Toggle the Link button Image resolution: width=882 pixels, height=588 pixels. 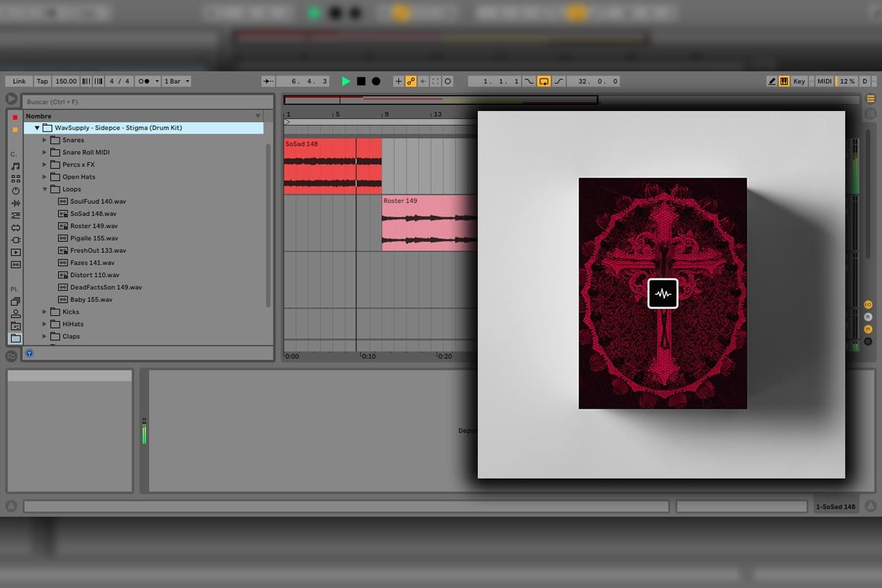[x=19, y=81]
